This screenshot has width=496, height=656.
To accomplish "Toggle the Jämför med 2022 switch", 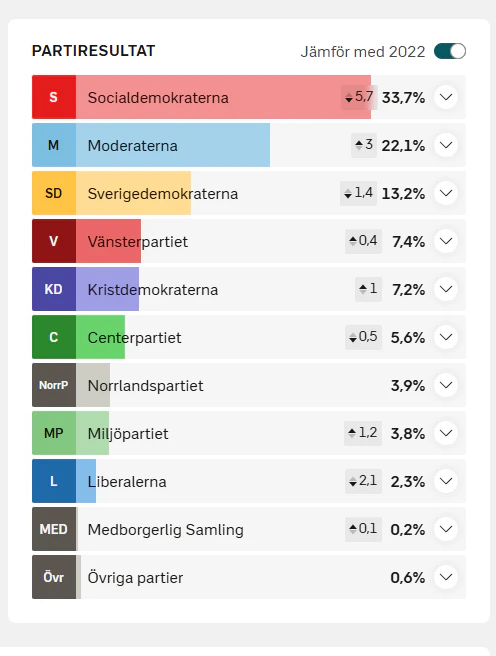I will [450, 51].
